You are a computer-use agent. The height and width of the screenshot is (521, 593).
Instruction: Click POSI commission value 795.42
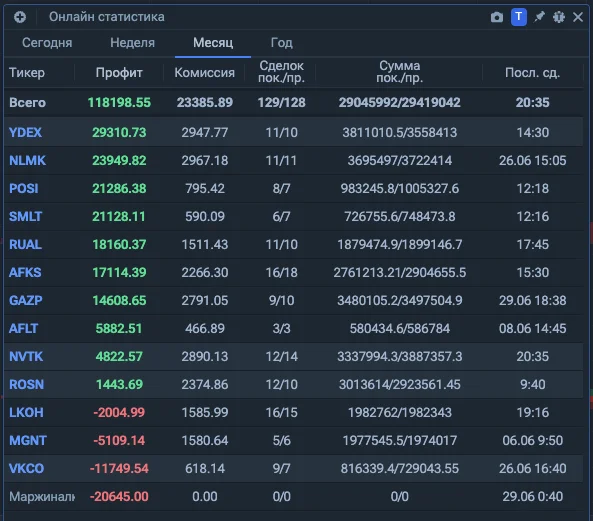pos(205,189)
